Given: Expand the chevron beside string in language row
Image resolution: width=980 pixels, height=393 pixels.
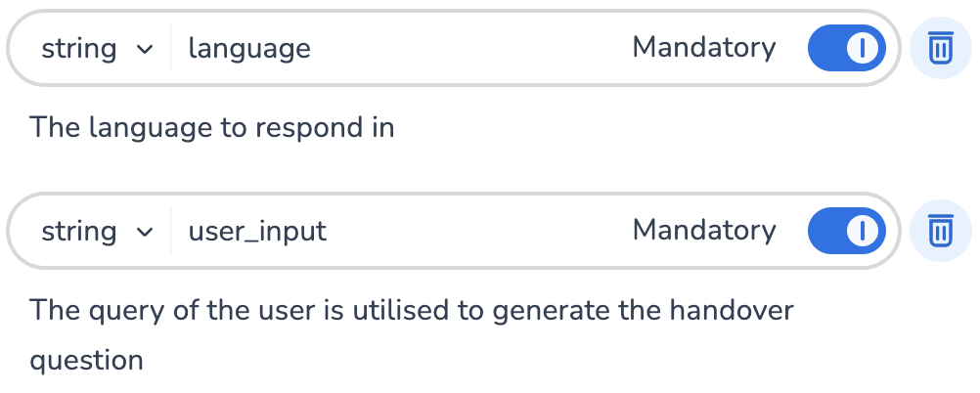Looking at the screenshot, I should (145, 49).
